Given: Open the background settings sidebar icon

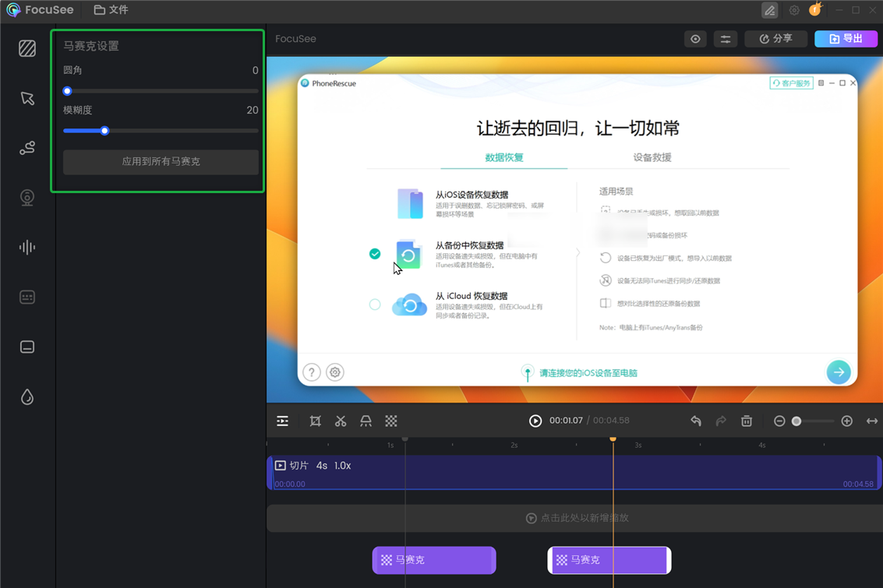Looking at the screenshot, I should [27, 48].
